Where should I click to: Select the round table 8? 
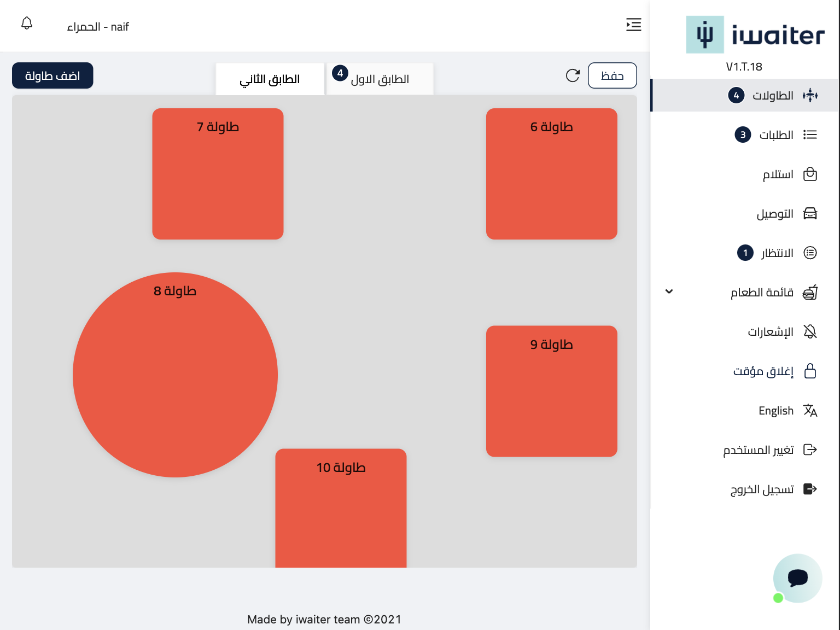[175, 375]
